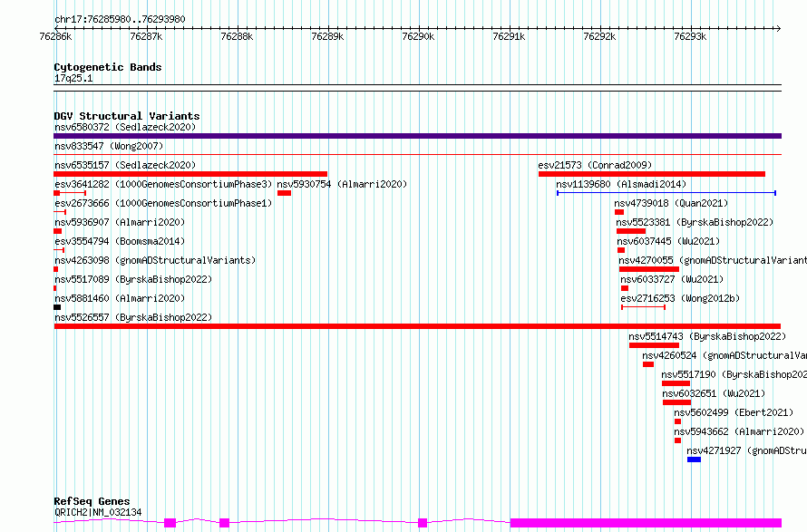Click chr17:76285980..76293980 coordinates text
Screen dimensions: 807x532
tap(120, 19)
